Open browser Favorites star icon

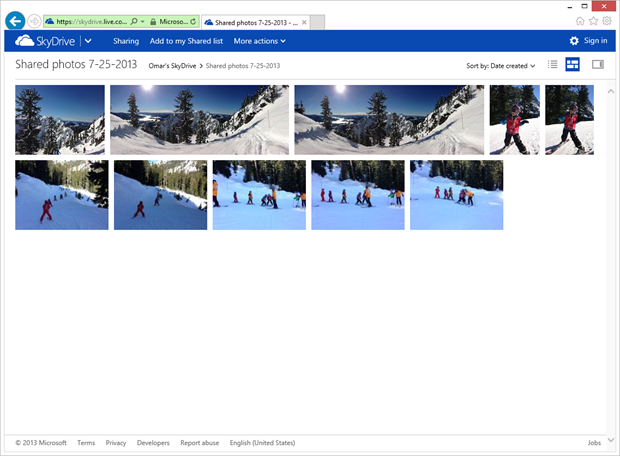594,20
